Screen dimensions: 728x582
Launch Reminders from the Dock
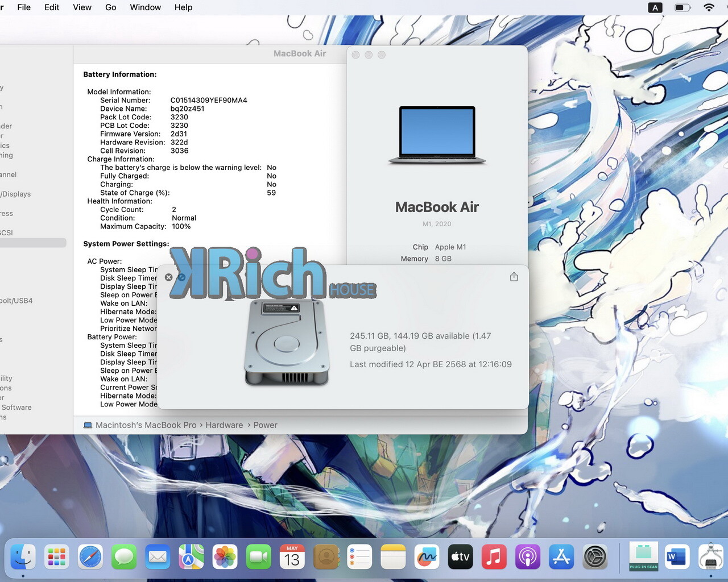(359, 557)
